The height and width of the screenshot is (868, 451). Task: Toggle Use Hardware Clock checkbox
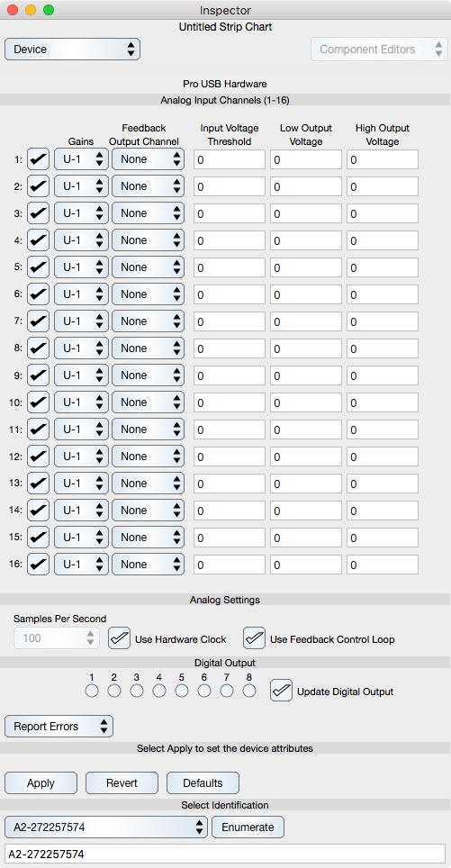click(119, 638)
